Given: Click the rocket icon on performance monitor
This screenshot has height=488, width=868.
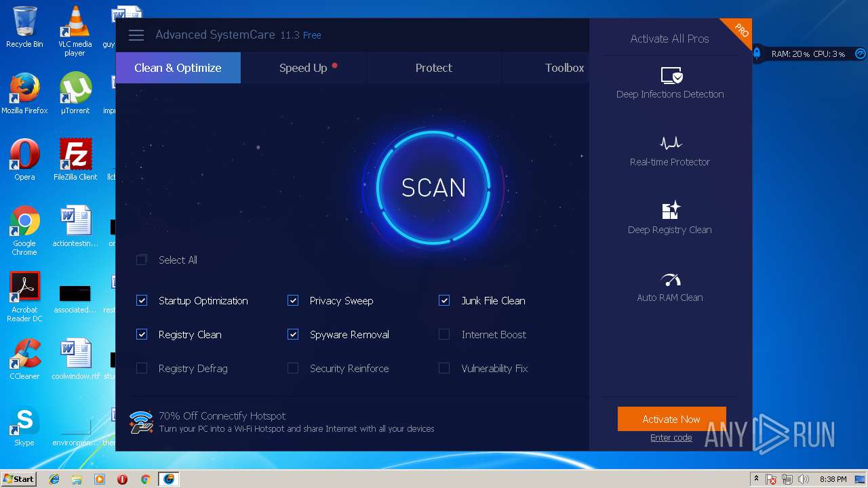Looking at the screenshot, I should pos(757,54).
